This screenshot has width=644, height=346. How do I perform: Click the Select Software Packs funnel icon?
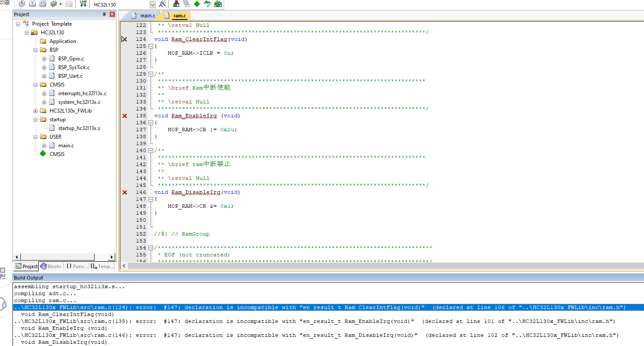point(208,4)
